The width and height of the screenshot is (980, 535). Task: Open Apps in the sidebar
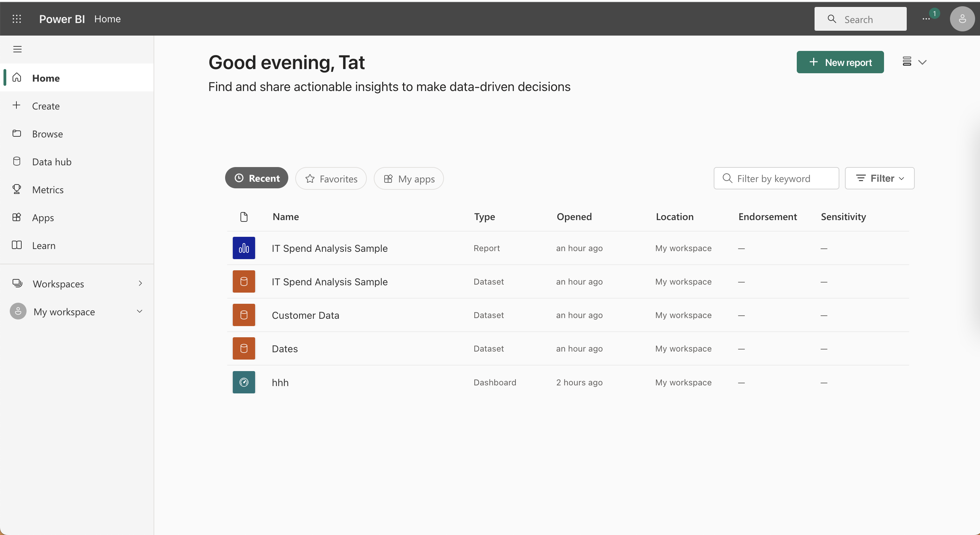(77, 218)
